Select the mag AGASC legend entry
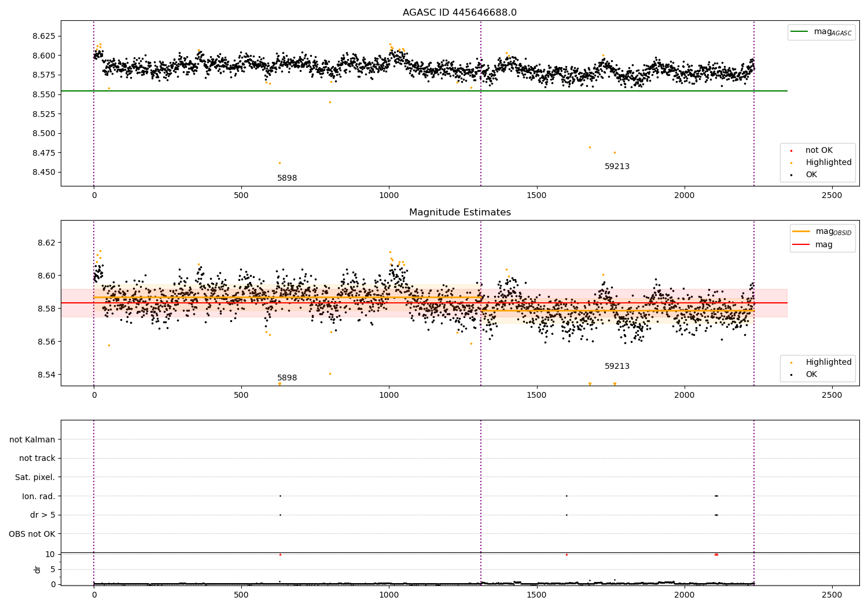The image size is (868, 608). [x=821, y=32]
